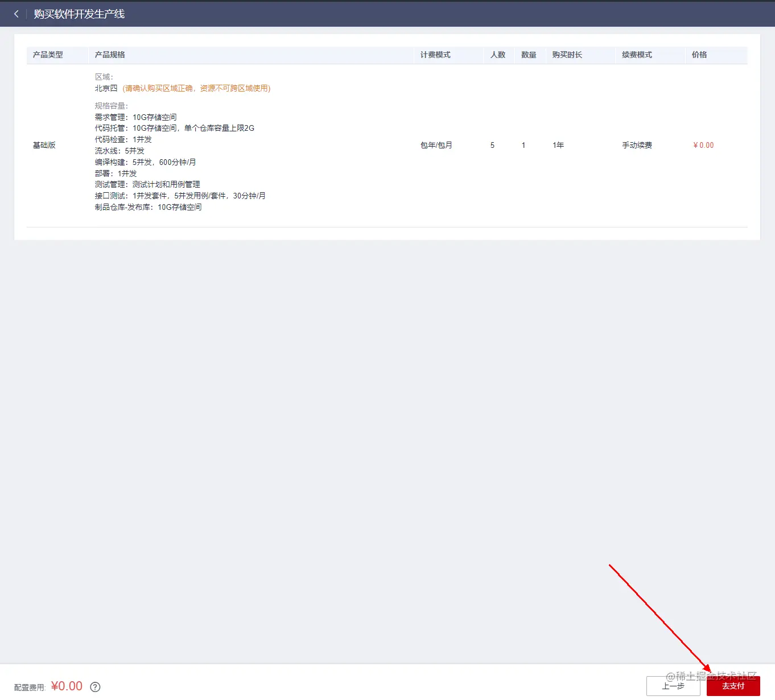Click the 北京四 region value
This screenshot has height=700, width=775.
tap(106, 88)
